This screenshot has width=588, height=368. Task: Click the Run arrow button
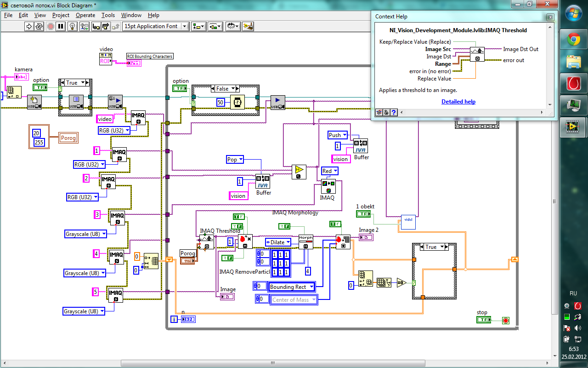pos(29,26)
